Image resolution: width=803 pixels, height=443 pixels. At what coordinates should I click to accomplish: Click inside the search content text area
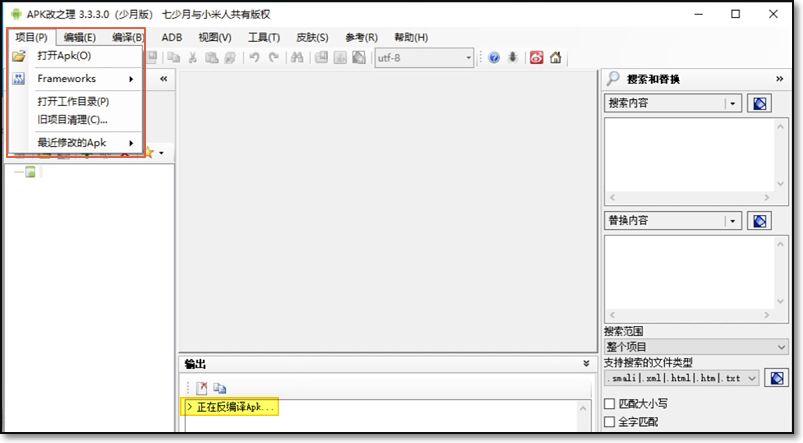(x=690, y=156)
